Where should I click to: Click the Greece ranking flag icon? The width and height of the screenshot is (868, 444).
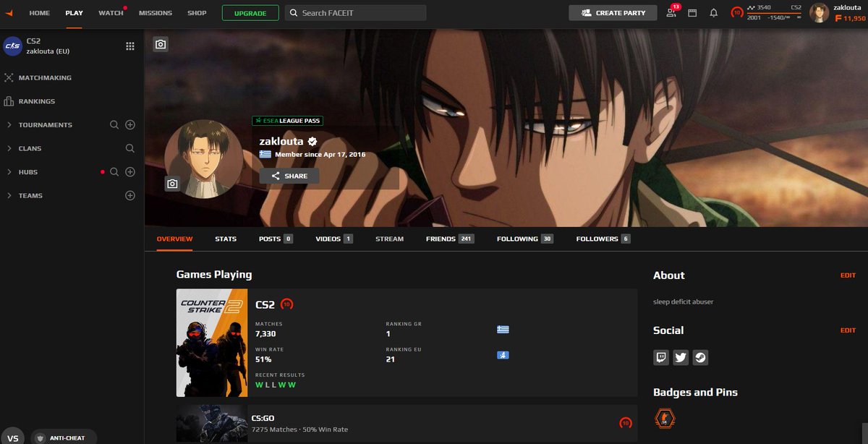tap(503, 329)
